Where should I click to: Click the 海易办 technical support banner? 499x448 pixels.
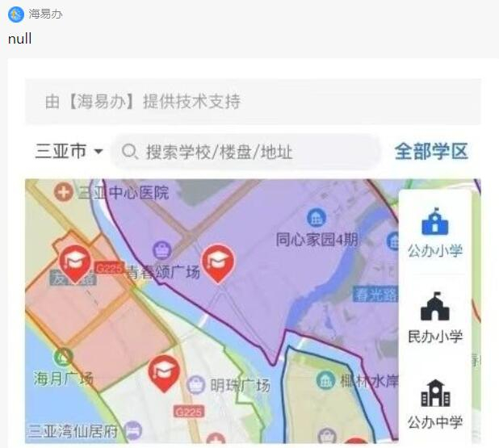253,102
